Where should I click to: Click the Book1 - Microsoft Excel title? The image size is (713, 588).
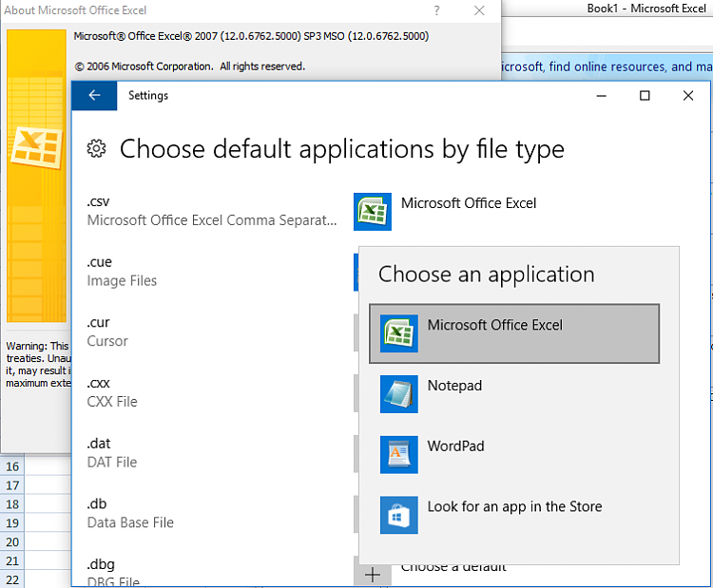646,9
